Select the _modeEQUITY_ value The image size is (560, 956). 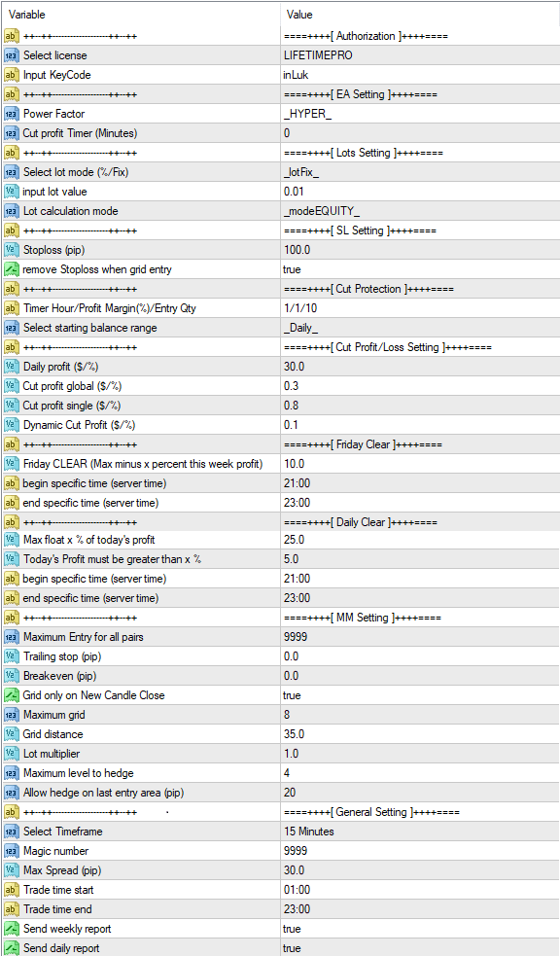[322, 212]
